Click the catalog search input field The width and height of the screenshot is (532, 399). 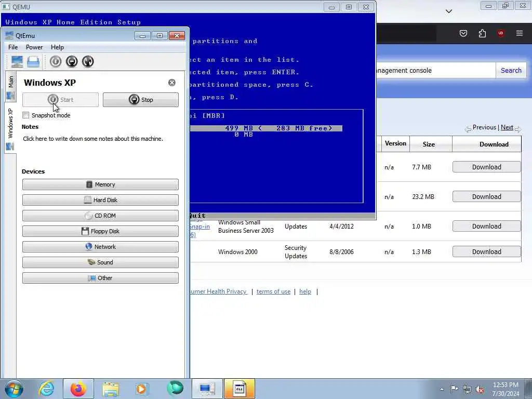(436, 70)
